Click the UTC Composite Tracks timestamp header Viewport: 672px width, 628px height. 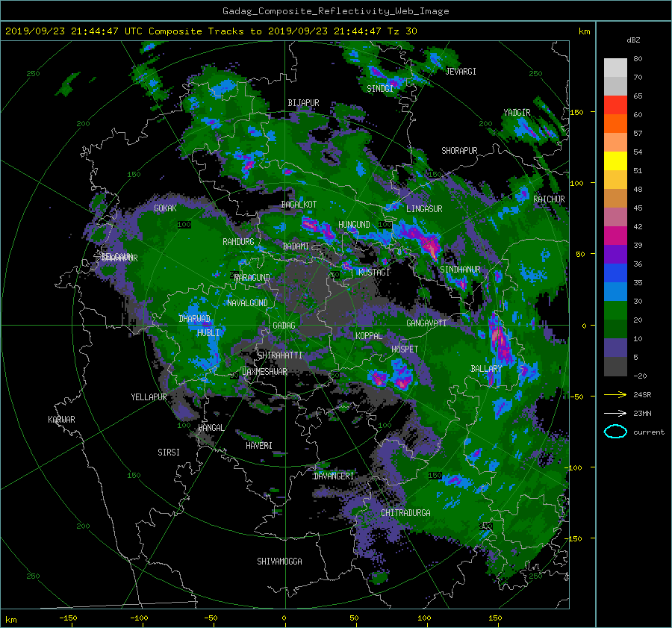[211, 31]
